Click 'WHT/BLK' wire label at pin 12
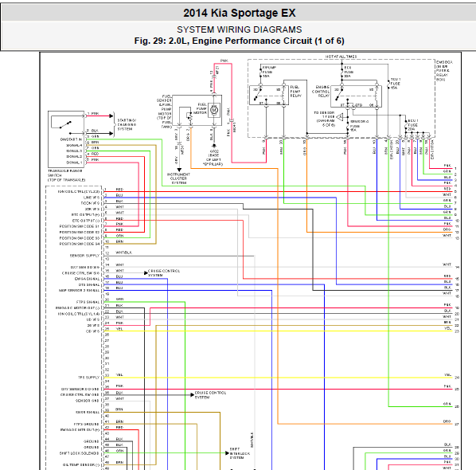476x470 pixels. (x=123, y=253)
